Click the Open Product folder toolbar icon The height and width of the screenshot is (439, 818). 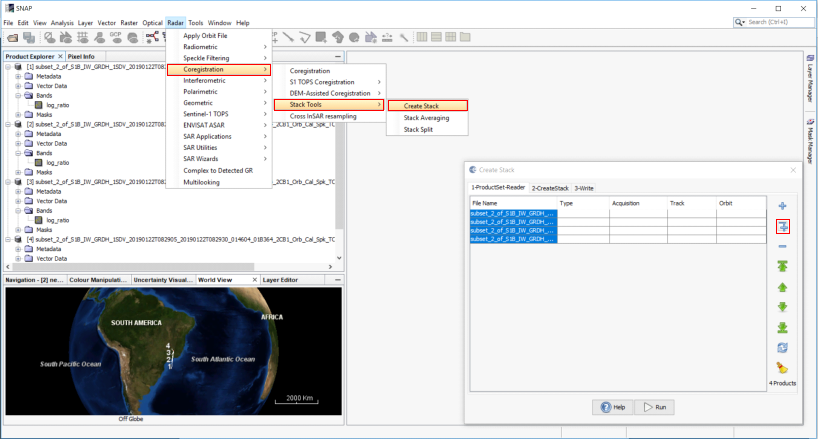[x=14, y=37]
